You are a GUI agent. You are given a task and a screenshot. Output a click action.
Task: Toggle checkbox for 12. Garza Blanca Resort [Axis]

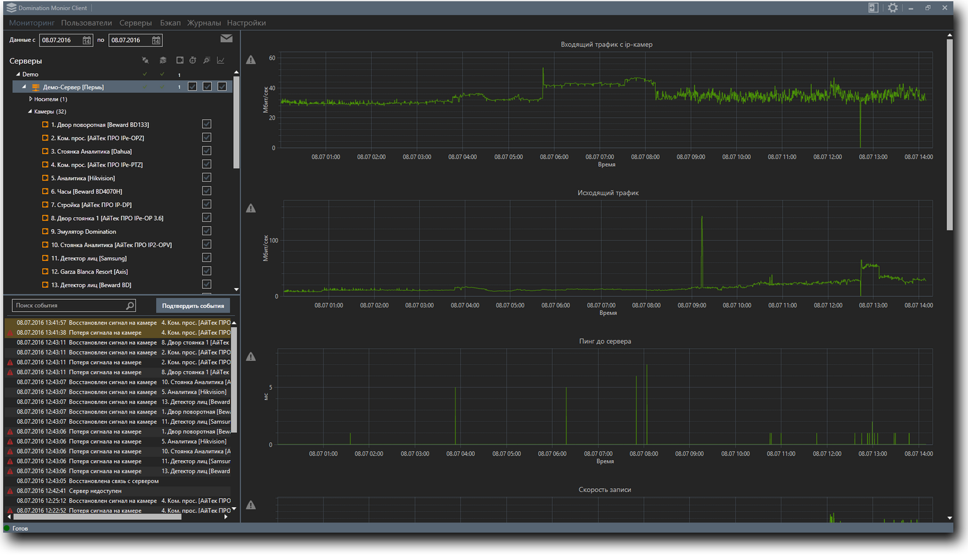[x=206, y=271]
